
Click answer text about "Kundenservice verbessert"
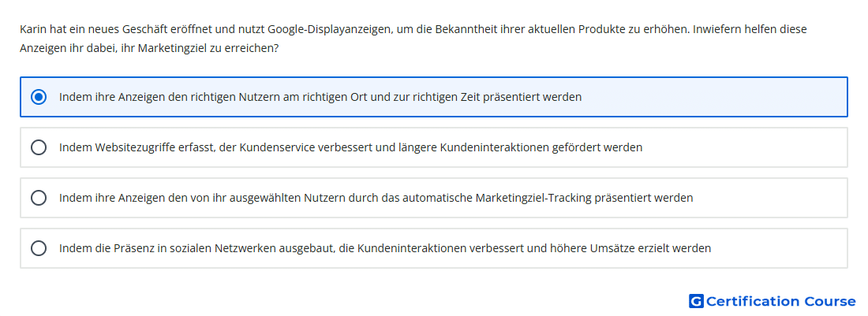pyautogui.click(x=351, y=147)
